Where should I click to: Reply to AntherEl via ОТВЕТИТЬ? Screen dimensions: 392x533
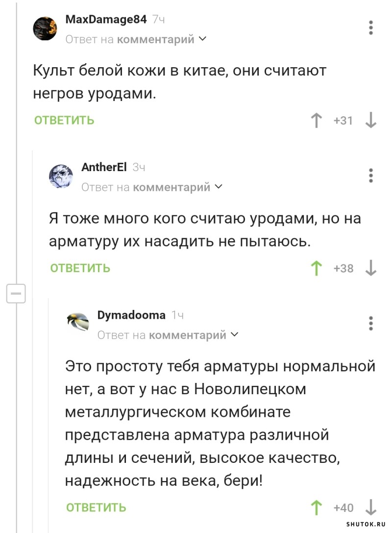(80, 268)
